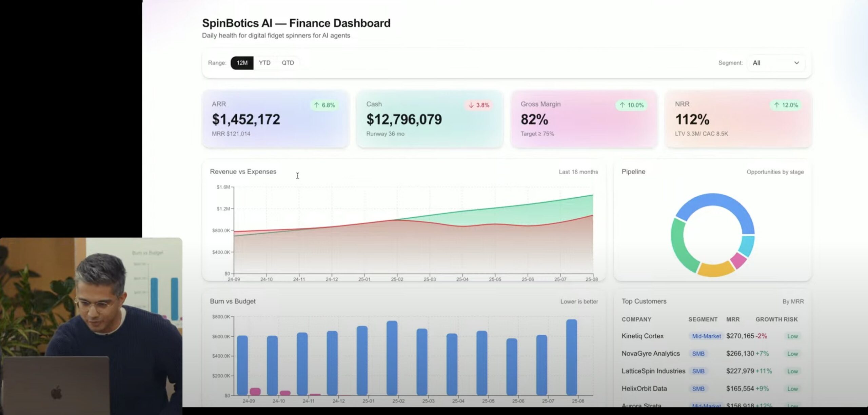Click ARR up-arrow 6.8% badge
The height and width of the screenshot is (415, 868).
324,105
